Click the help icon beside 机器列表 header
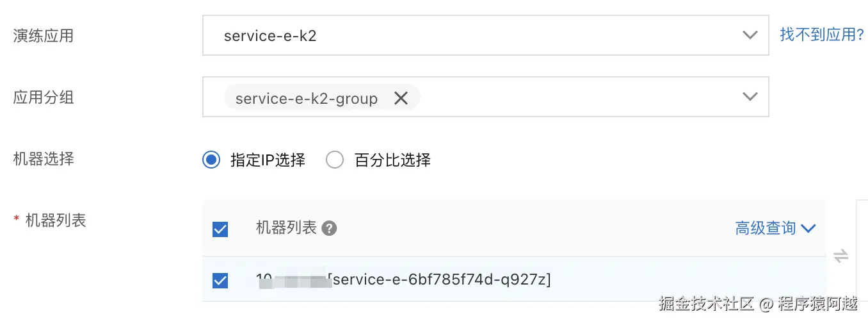Image resolution: width=868 pixels, height=323 pixels. pos(329,228)
